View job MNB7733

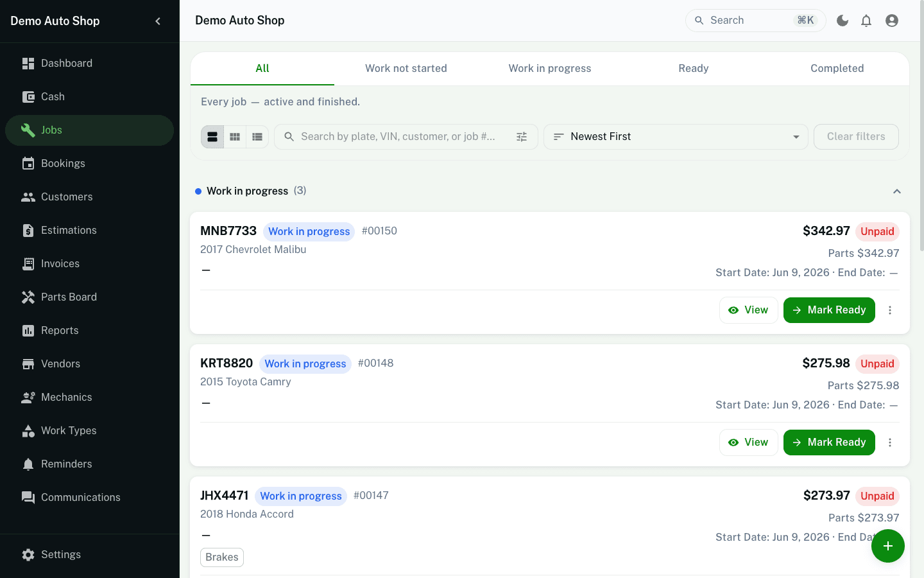click(749, 310)
